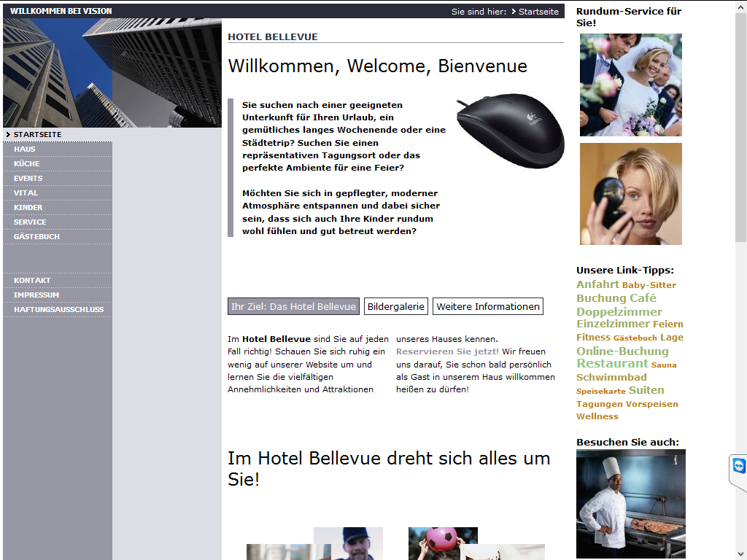Click the Suiten tag link
Screen dimensions: 747x560
point(646,390)
